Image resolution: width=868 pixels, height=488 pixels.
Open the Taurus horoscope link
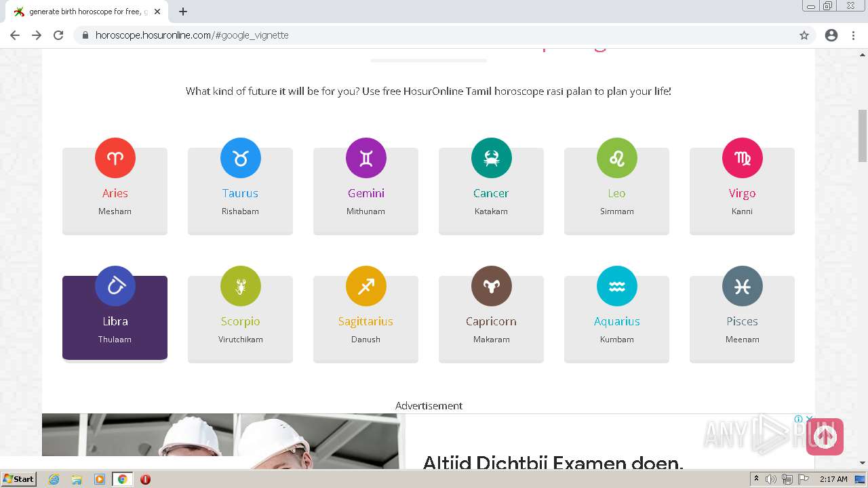coord(240,193)
